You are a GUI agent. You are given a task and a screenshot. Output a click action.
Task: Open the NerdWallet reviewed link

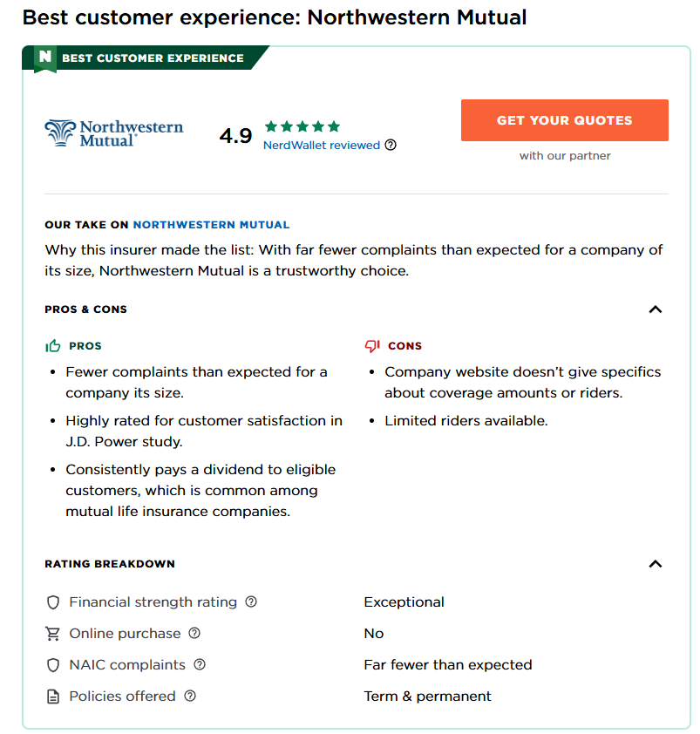point(321,145)
